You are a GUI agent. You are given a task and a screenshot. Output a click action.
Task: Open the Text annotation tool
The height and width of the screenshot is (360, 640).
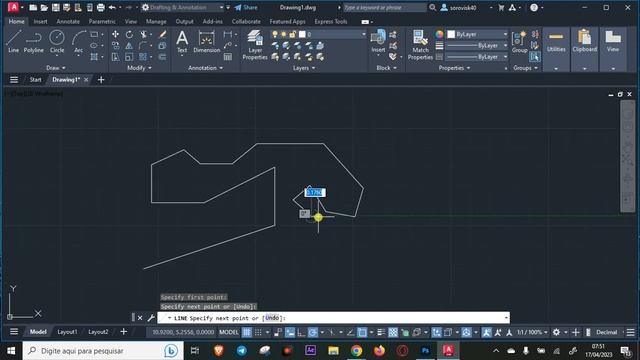[182, 42]
